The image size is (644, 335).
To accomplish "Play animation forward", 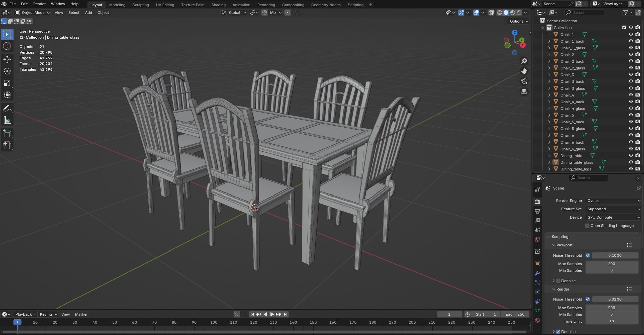I will [x=272, y=314].
